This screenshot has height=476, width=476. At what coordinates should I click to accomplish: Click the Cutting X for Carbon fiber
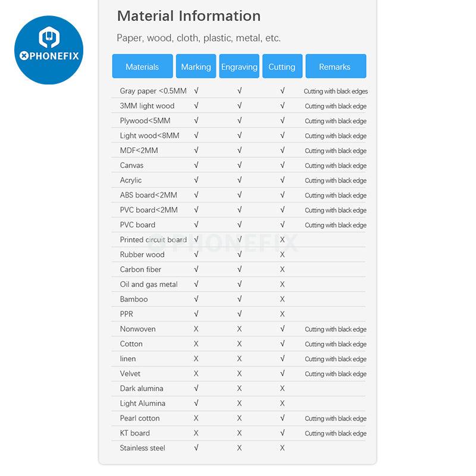click(282, 270)
